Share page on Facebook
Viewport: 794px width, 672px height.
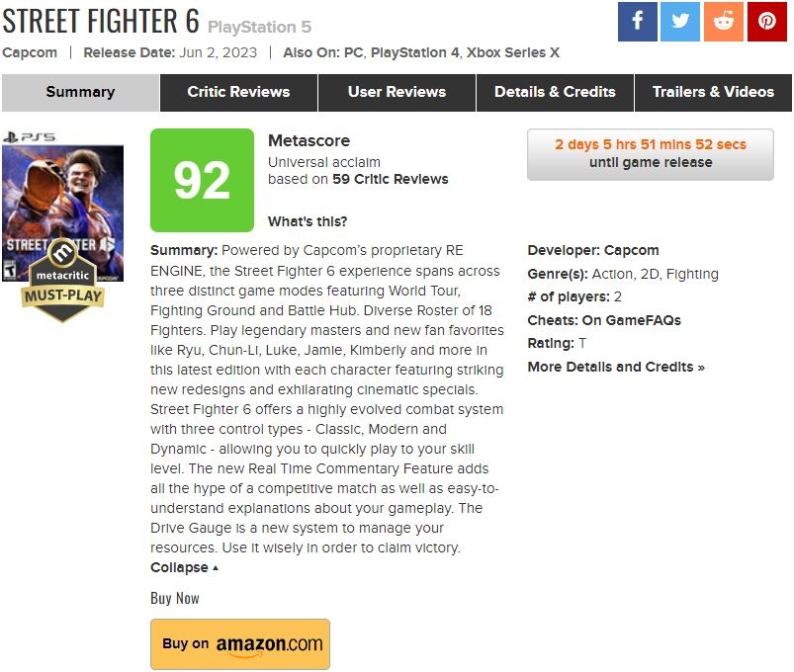tap(638, 22)
